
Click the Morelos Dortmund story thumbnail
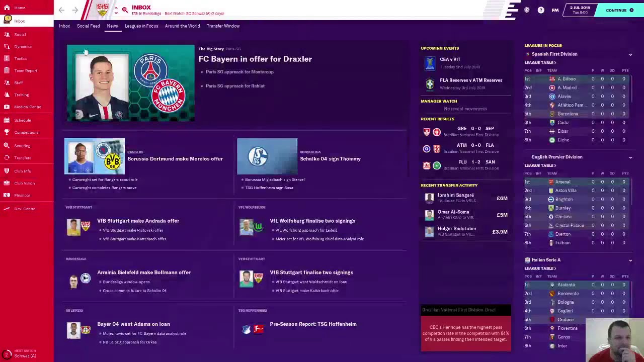[x=95, y=156]
